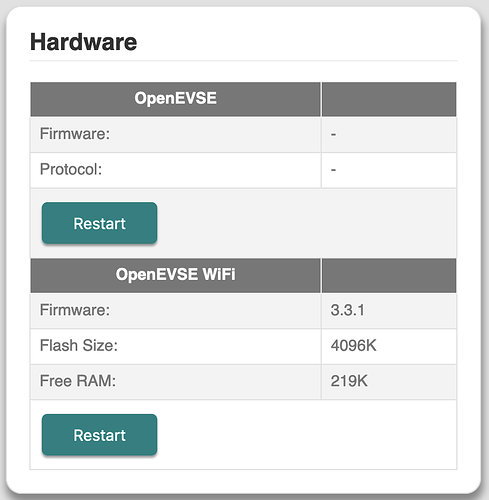
Task: Click the OpenEVSE WiFi table header
Action: [176, 275]
